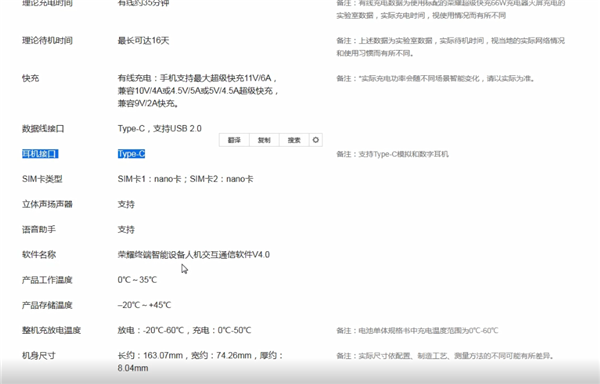Click the 立体声扬声器 label
The height and width of the screenshot is (384, 600).
click(x=47, y=204)
